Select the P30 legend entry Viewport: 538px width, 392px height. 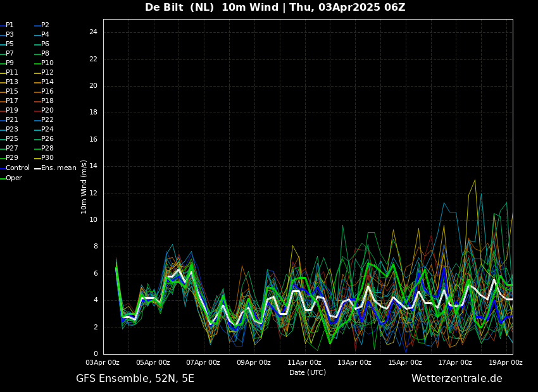click(x=47, y=158)
